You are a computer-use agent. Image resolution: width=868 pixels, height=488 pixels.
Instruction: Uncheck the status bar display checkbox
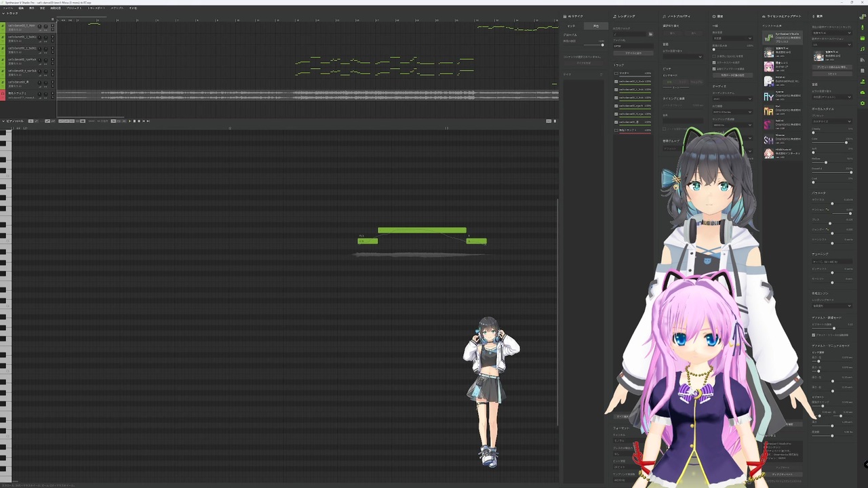[x=714, y=62]
